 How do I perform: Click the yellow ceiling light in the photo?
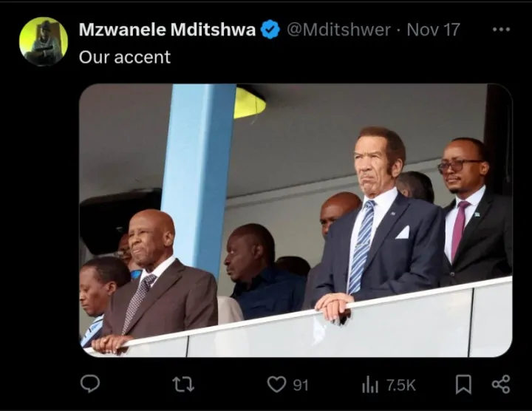pyautogui.click(x=249, y=103)
